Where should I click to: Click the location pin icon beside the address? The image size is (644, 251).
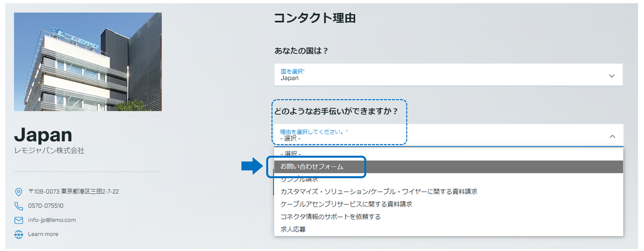pyautogui.click(x=19, y=192)
